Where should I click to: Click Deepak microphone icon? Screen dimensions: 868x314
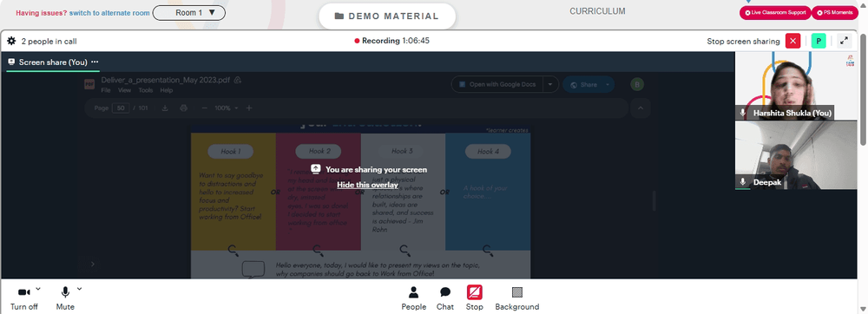744,182
